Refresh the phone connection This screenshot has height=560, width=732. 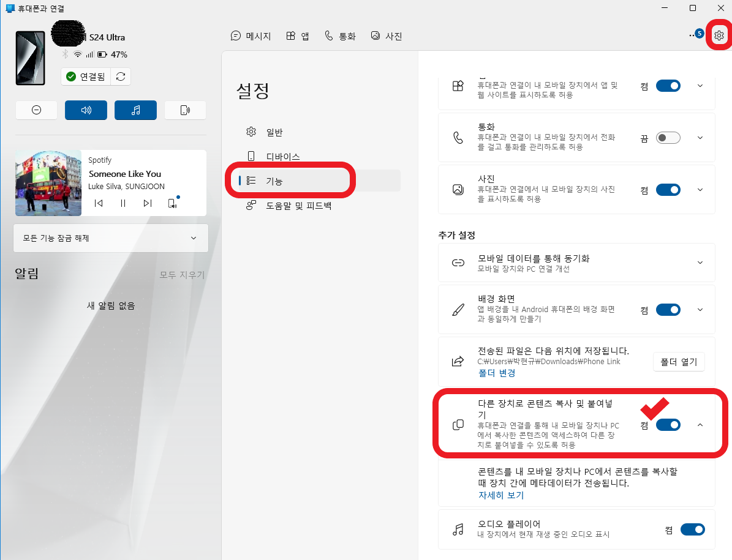pyautogui.click(x=121, y=77)
